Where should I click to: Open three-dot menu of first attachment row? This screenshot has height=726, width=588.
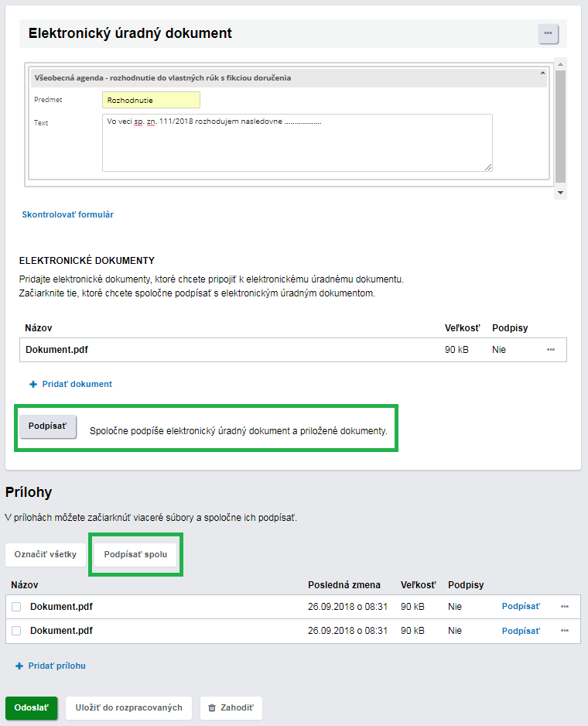point(564,607)
